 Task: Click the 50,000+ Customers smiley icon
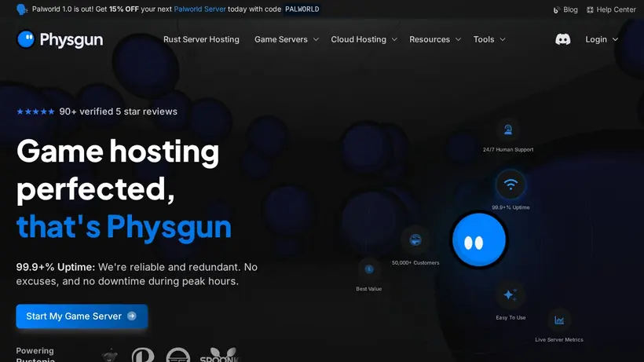click(x=415, y=240)
